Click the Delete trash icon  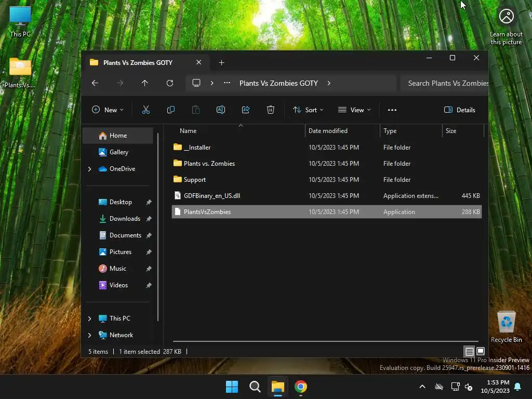point(270,110)
